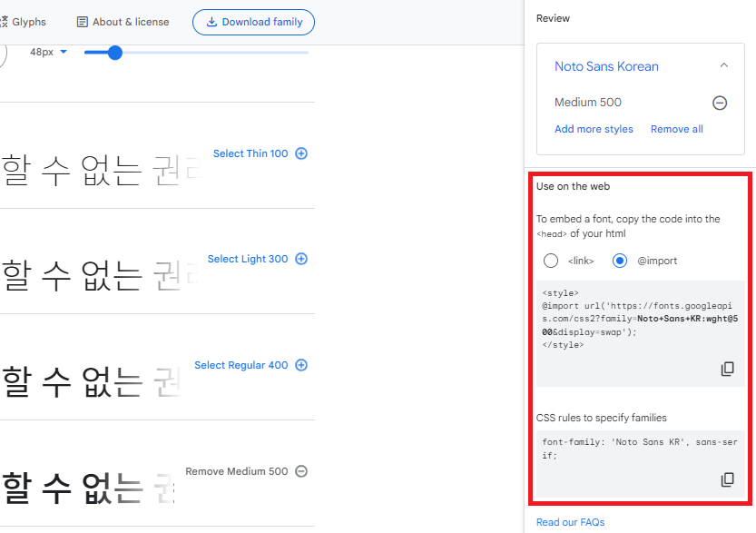Select the <link> embed radio button
The height and width of the screenshot is (533, 756).
pos(551,261)
